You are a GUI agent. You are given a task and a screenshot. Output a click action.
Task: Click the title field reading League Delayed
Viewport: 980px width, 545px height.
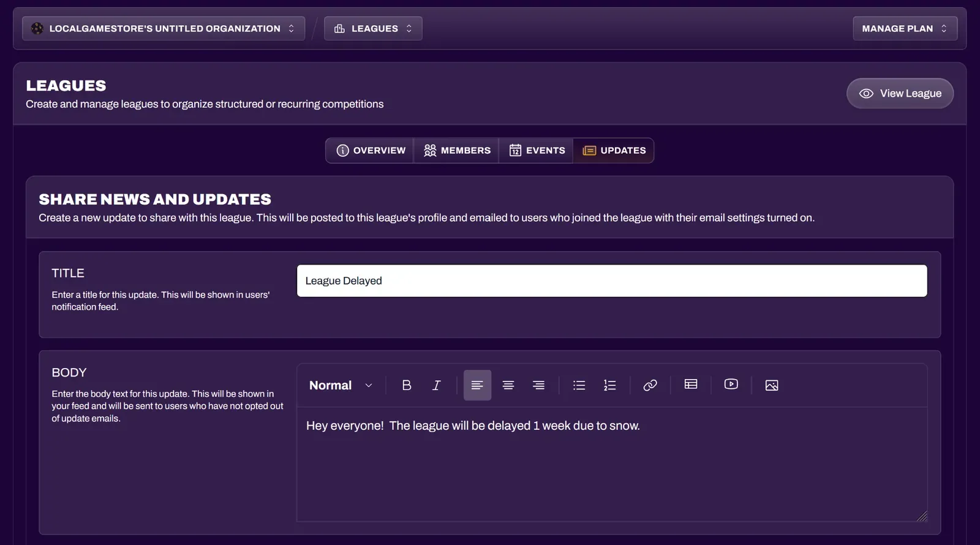click(612, 281)
